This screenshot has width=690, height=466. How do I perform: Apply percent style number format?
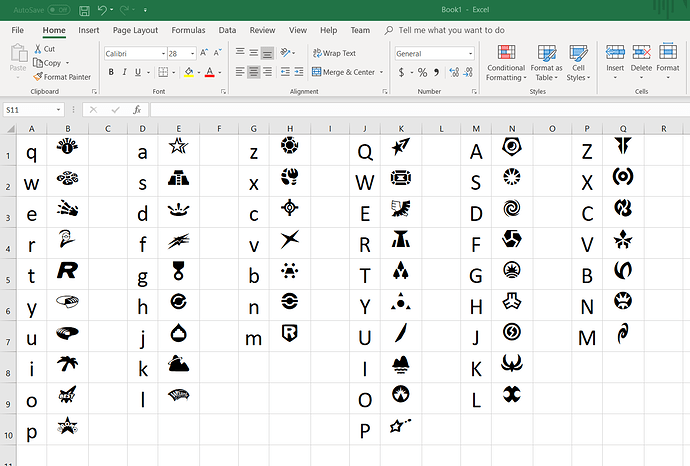pyautogui.click(x=422, y=72)
